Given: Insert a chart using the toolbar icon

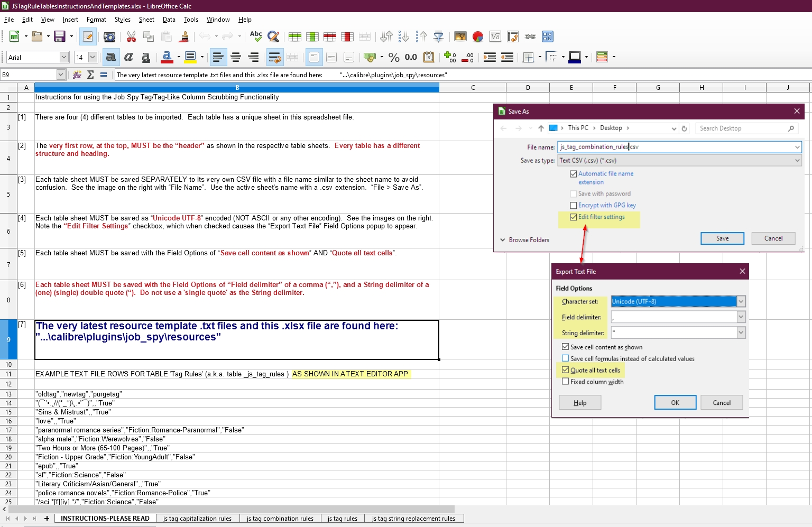Looking at the screenshot, I should pyautogui.click(x=478, y=36).
